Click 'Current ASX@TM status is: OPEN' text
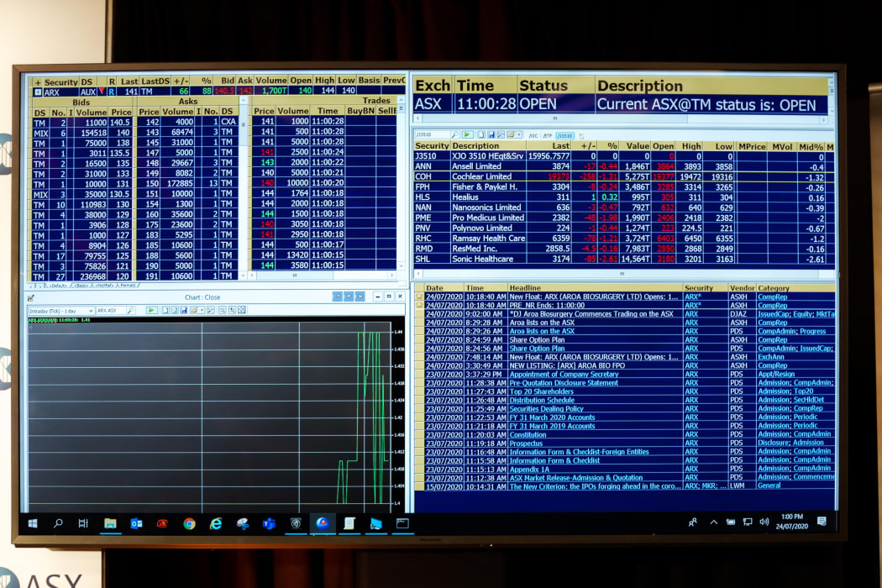882x588 pixels. 706,105
